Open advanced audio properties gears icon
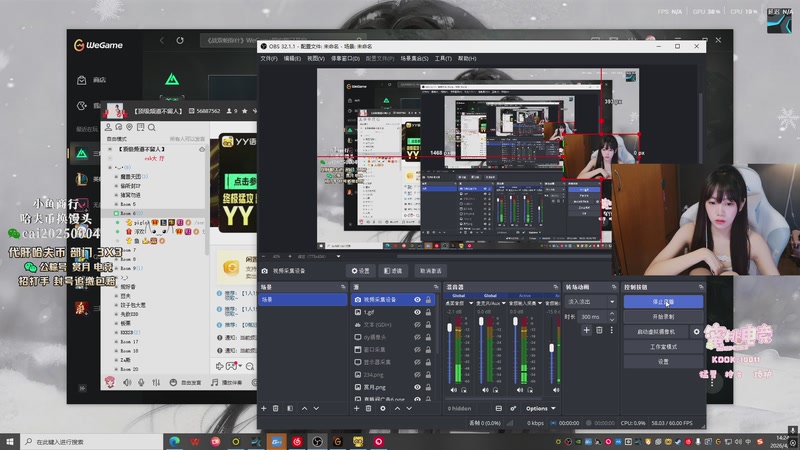 [x=513, y=408]
